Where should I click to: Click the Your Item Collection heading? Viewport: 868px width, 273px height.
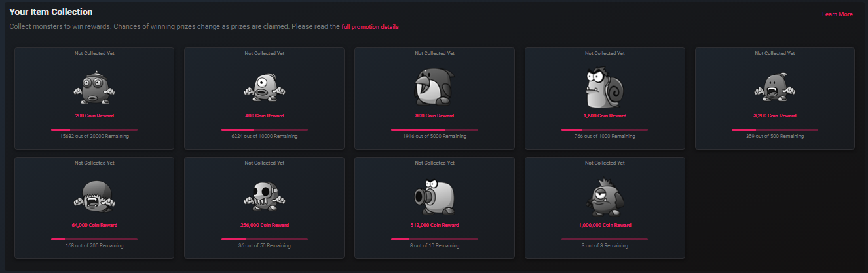pos(51,12)
